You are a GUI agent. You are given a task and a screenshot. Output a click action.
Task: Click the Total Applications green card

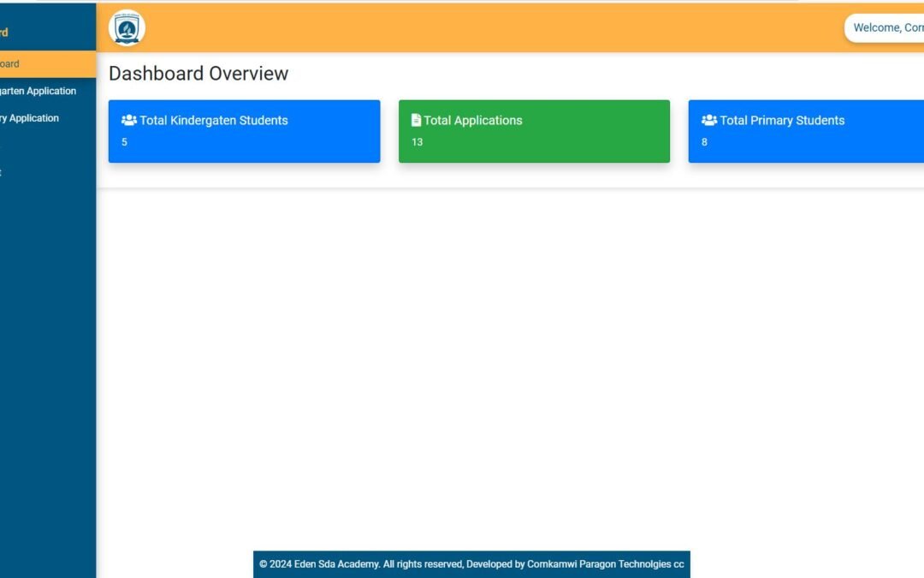coord(534,131)
